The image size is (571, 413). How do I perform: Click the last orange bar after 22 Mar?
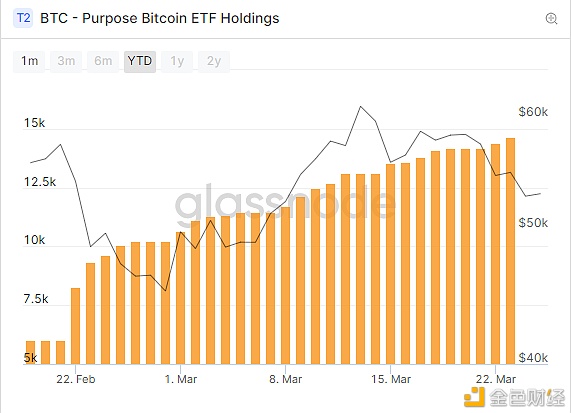coord(511,251)
